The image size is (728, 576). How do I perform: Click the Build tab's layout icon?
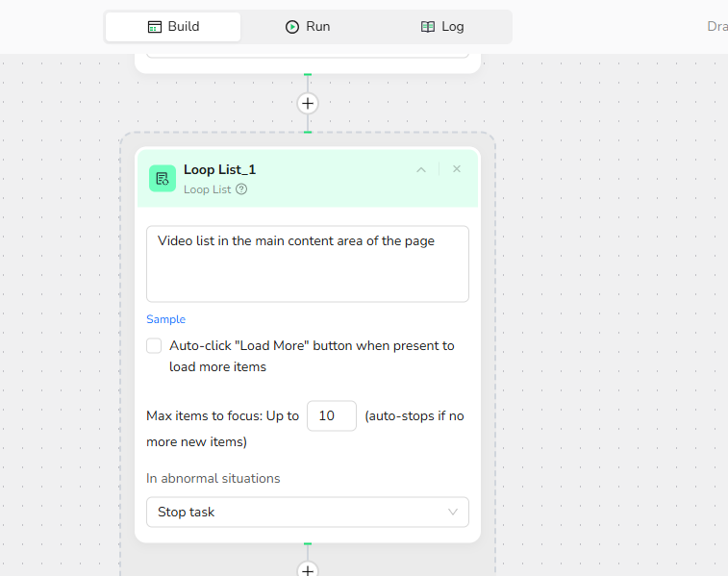155,27
